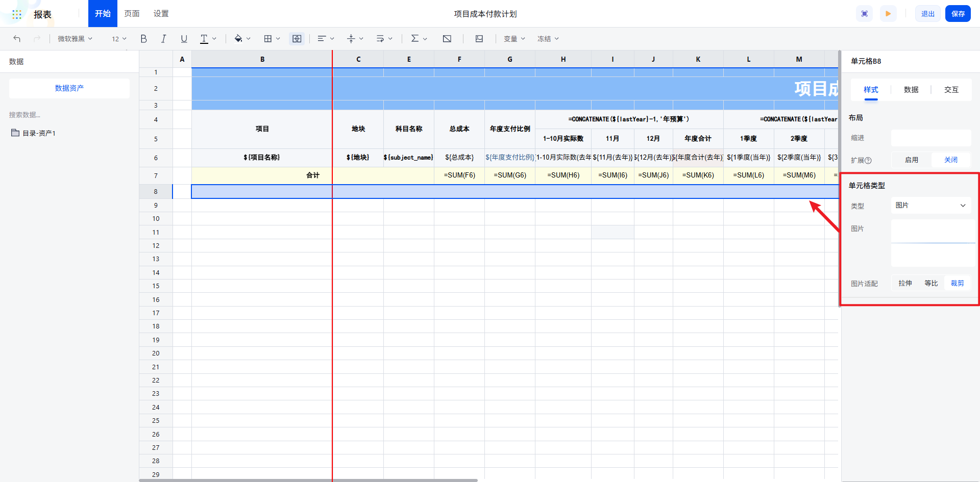Toggle the merge cells icon

[297, 39]
